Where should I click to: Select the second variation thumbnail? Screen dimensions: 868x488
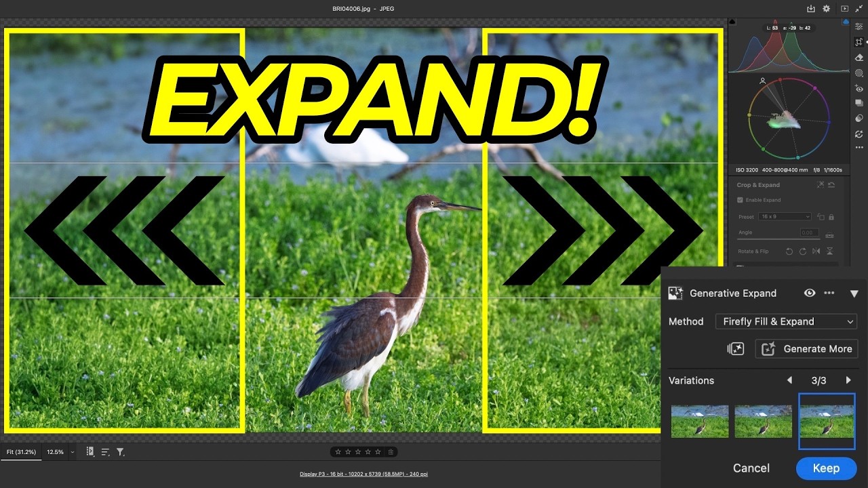tap(764, 421)
